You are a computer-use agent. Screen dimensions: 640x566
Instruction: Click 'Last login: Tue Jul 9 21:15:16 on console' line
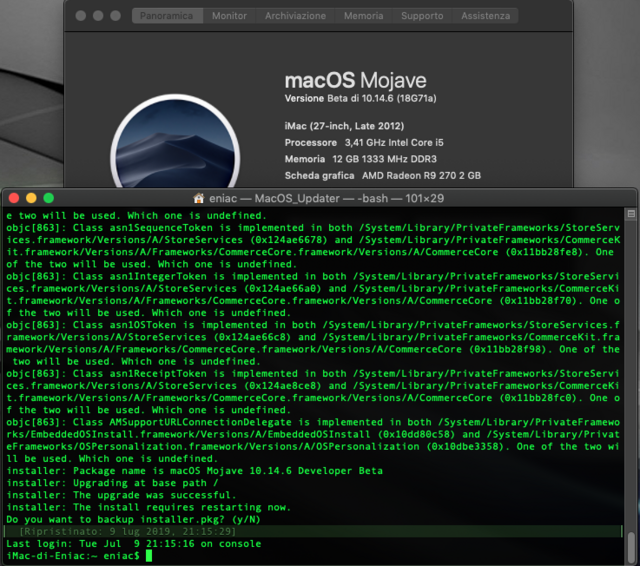pos(134,544)
